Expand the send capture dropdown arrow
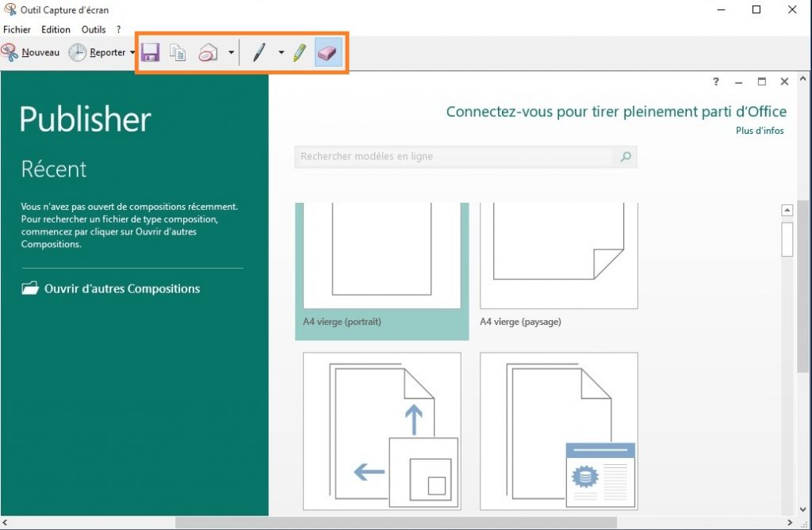812x530 pixels. coord(231,52)
